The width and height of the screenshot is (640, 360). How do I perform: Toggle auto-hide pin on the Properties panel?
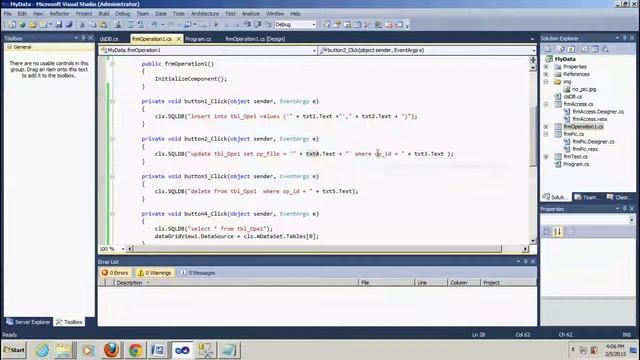624,209
